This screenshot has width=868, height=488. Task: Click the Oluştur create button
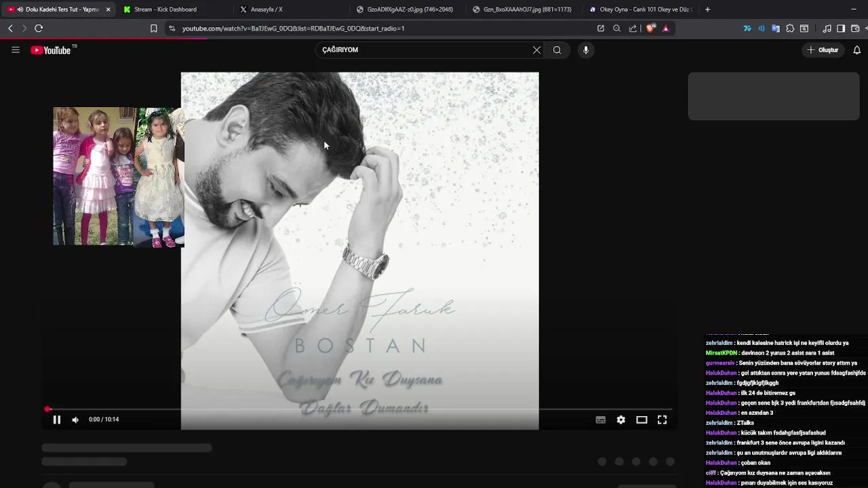pyautogui.click(x=823, y=49)
